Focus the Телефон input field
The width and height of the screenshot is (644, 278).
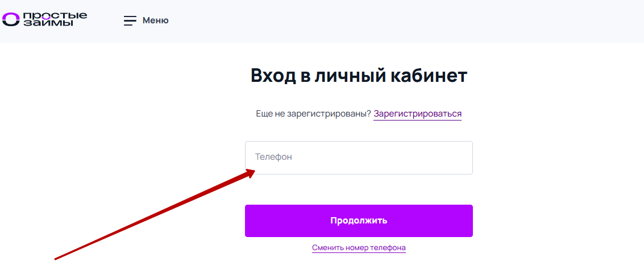359,157
